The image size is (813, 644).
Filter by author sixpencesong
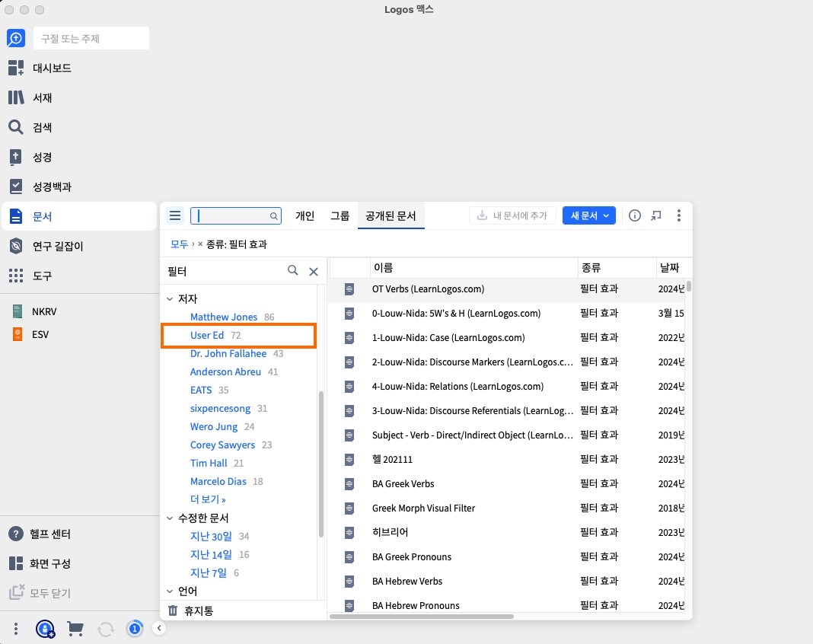[x=220, y=408]
